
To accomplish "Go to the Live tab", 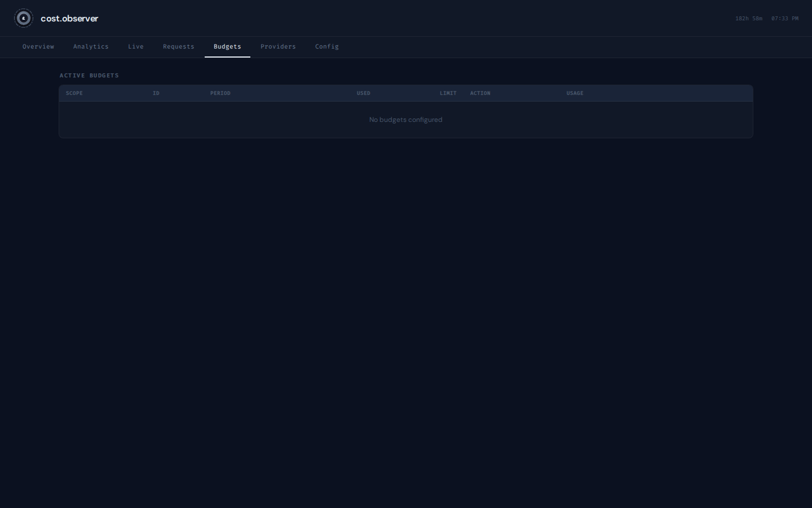I will point(136,47).
